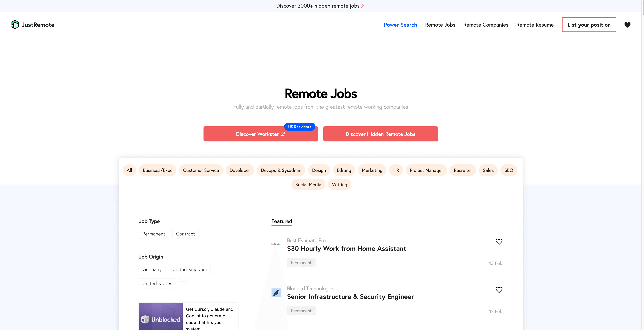The image size is (644, 330).
Task: Open saved jobs via the heart icon in header
Action: (628, 25)
